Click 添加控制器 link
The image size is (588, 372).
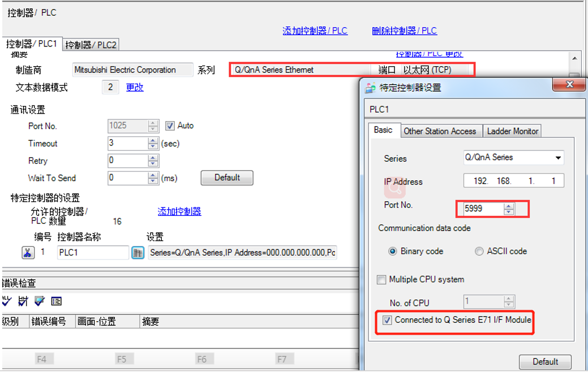(179, 212)
